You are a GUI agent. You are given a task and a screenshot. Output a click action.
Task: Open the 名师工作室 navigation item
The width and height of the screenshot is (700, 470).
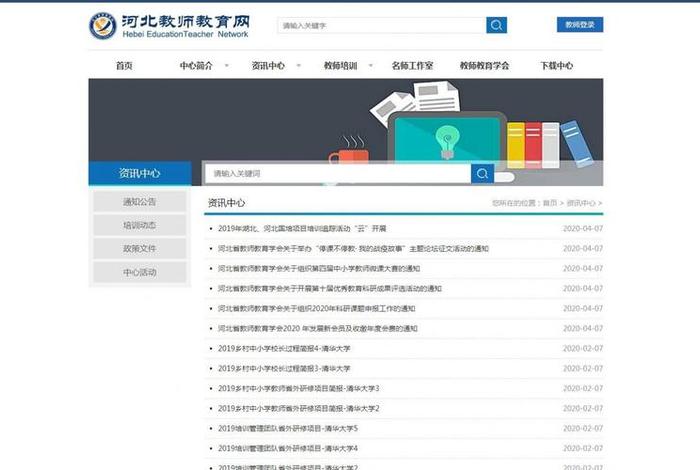(x=412, y=66)
